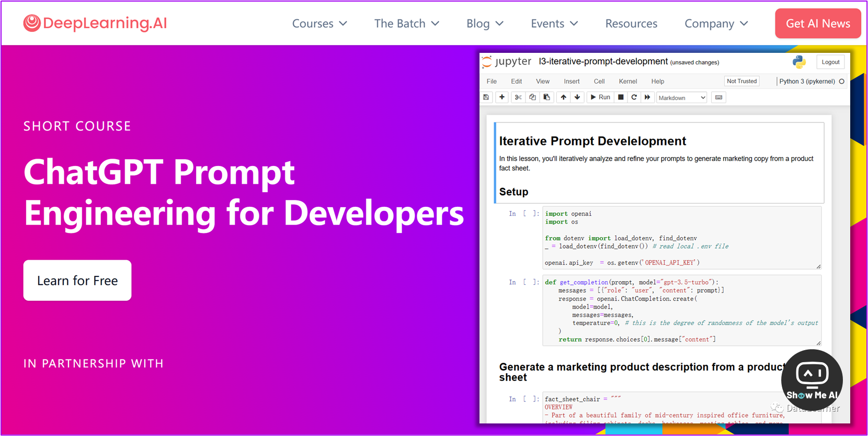The height and width of the screenshot is (436, 868).
Task: Click the IN PARTNERSHIP WITH text
Action: 94,363
